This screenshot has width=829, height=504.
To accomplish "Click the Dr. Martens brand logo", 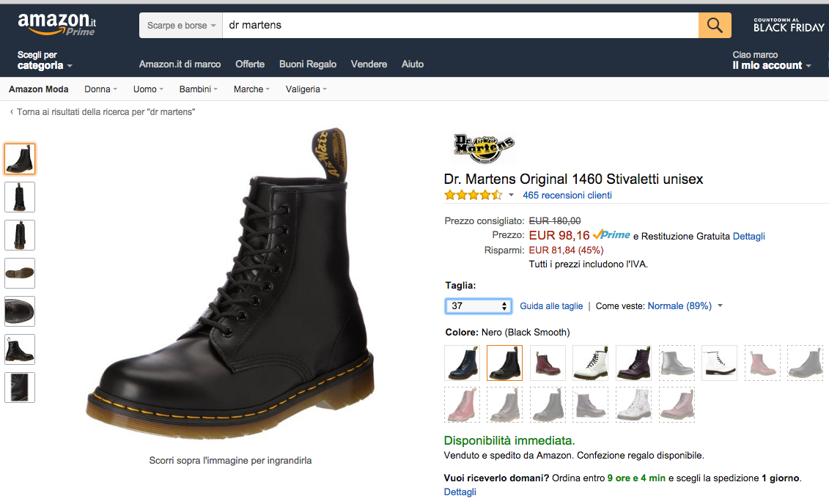I will (x=484, y=148).
